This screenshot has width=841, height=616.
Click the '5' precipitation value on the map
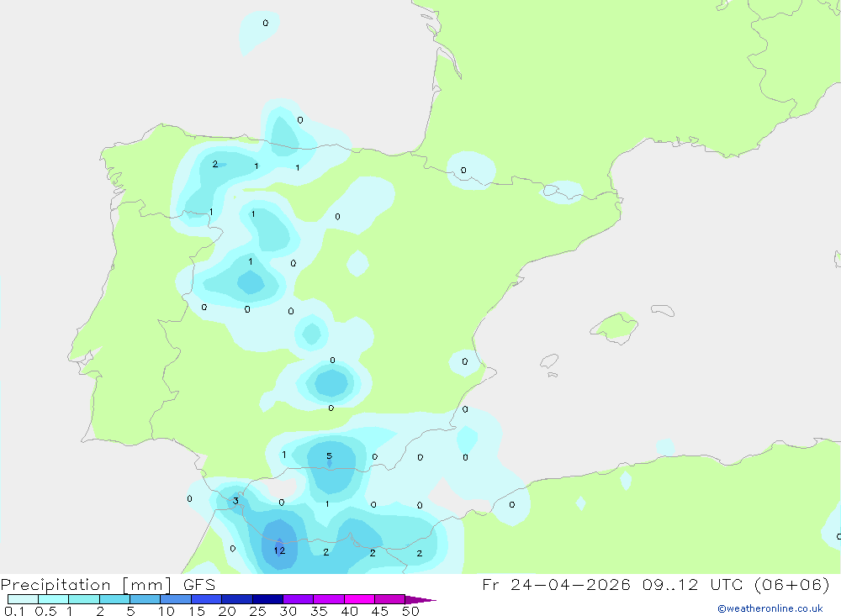330,456
